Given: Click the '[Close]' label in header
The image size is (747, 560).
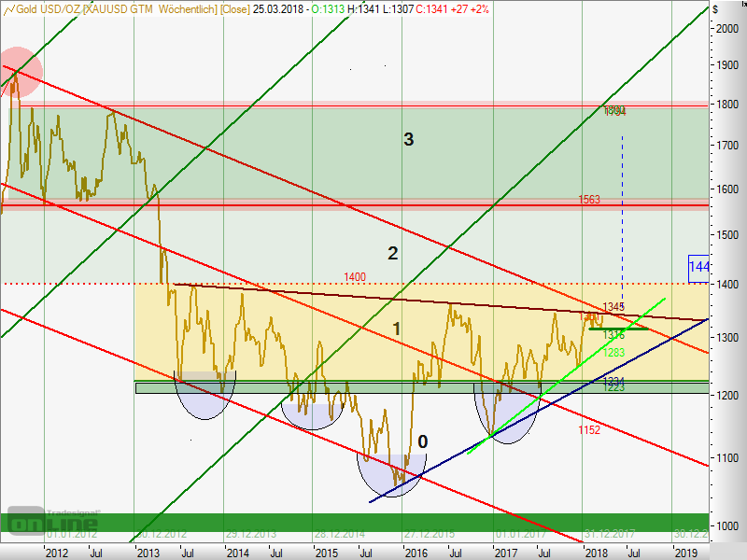Looking at the screenshot, I should 235,9.
